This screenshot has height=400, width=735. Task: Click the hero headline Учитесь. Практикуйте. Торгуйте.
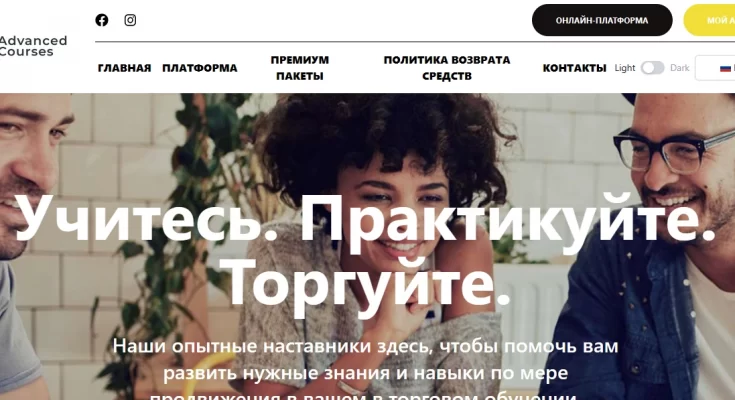pos(365,251)
